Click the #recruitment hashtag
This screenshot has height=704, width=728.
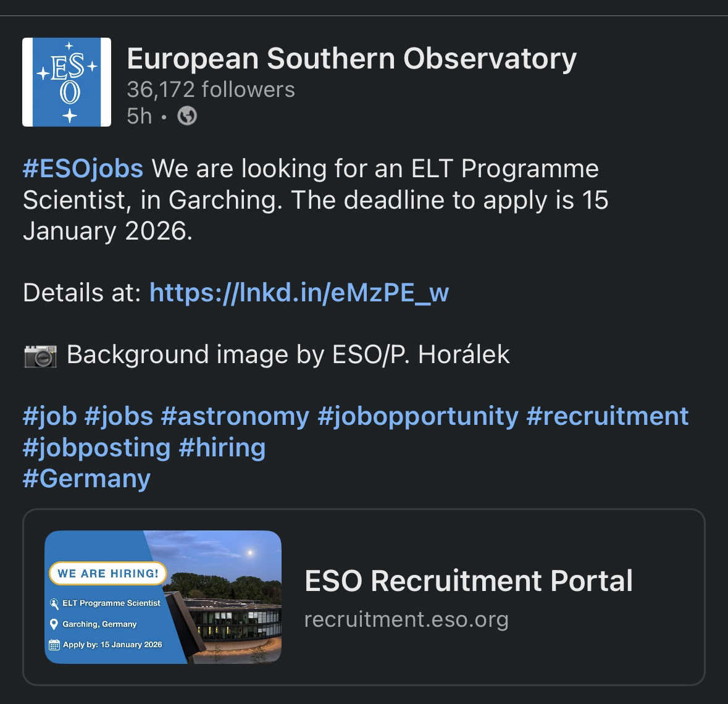pyautogui.click(x=607, y=416)
